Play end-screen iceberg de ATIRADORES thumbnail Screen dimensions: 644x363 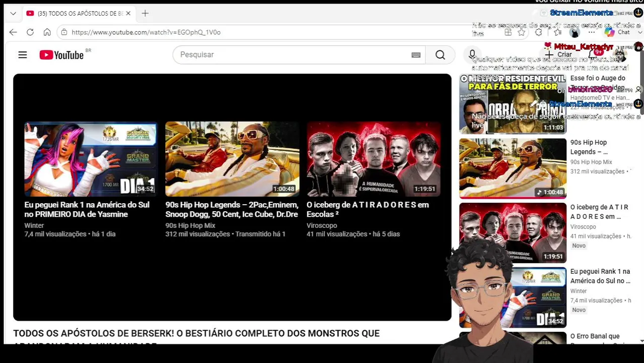[x=373, y=159]
